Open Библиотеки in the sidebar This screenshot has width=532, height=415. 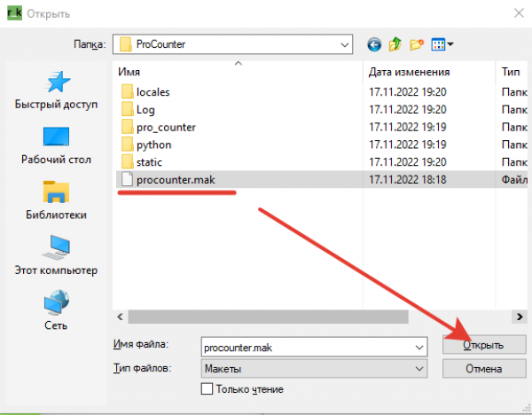[57, 200]
